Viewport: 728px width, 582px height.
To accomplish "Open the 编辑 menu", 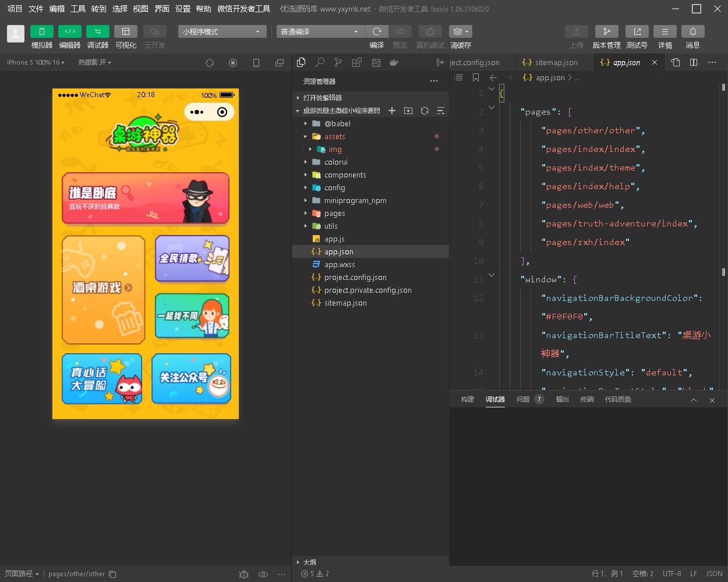I will pyautogui.click(x=57, y=9).
